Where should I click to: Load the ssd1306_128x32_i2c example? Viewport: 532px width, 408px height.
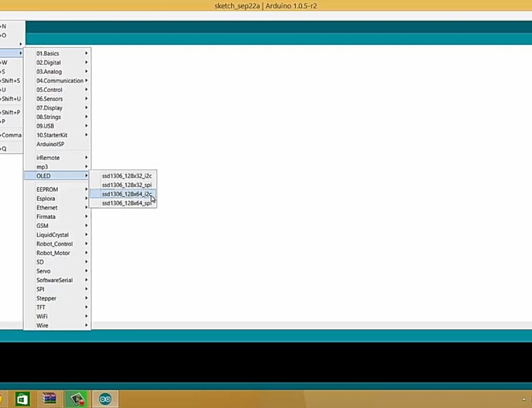tap(123, 176)
